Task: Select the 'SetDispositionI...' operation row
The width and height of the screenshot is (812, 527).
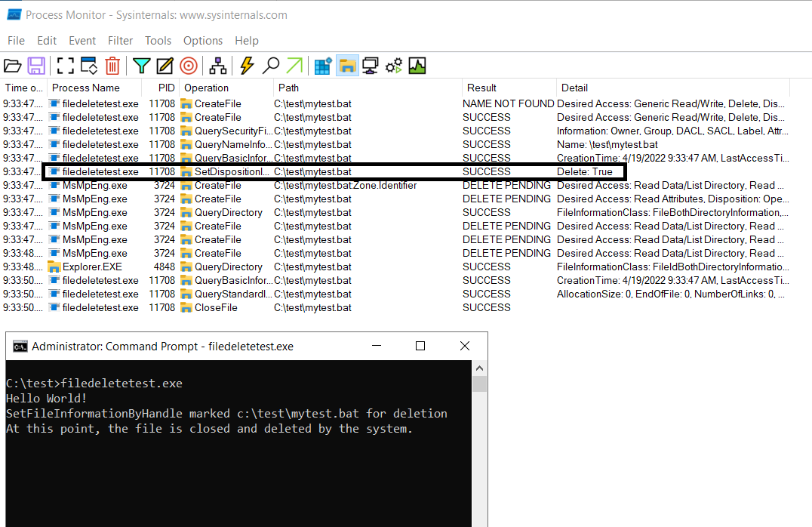Action: point(395,171)
